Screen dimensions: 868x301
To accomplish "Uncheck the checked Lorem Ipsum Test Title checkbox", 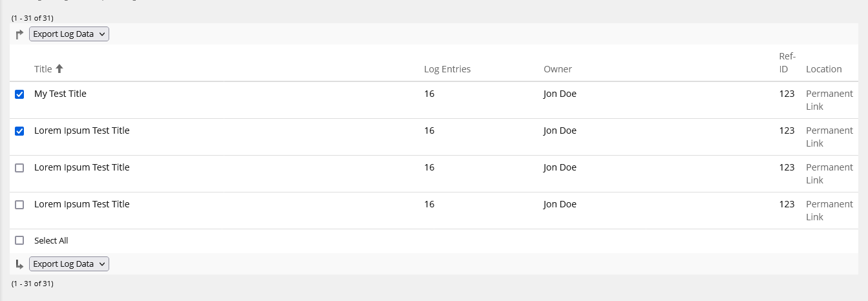I will click(19, 131).
